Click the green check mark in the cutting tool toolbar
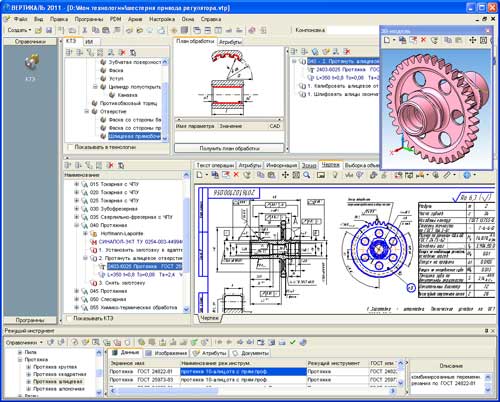The height and width of the screenshot is (402, 500). coord(293,342)
